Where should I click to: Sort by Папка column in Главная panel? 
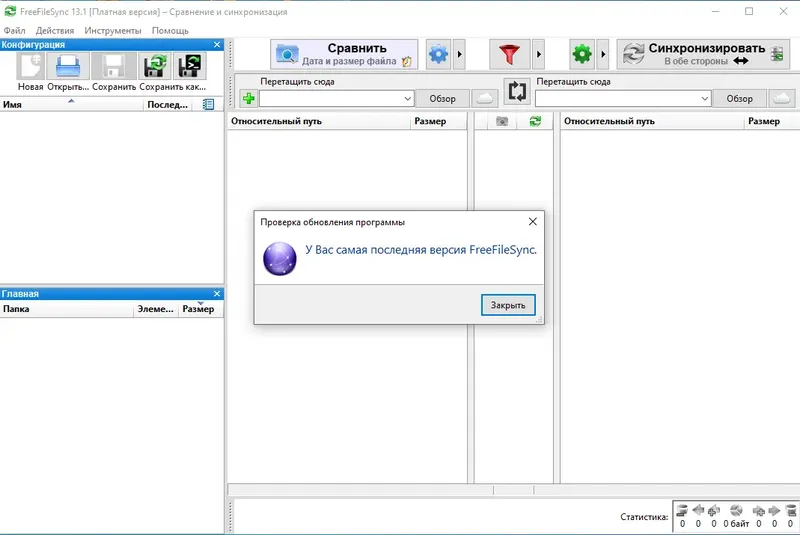(66, 309)
